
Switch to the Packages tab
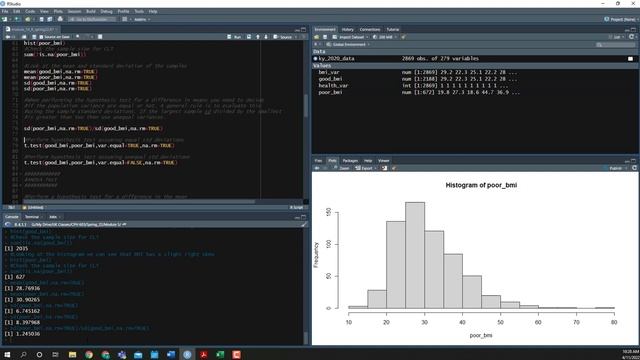350,161
